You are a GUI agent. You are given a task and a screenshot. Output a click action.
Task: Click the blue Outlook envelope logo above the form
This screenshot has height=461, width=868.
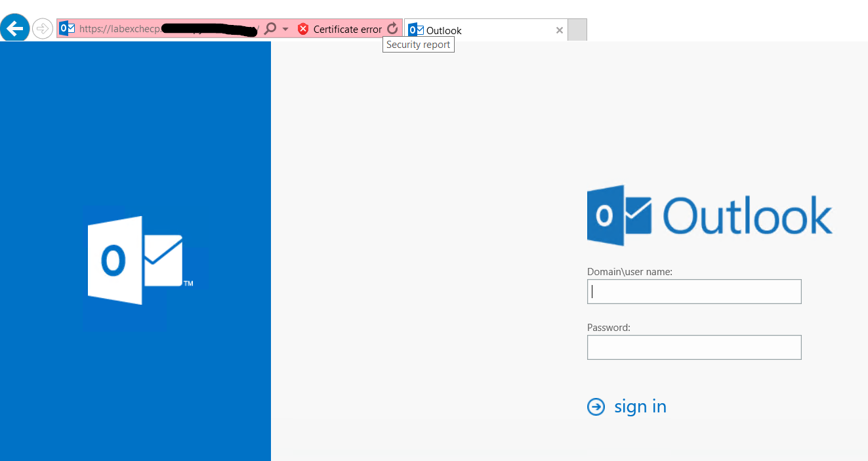tap(619, 215)
